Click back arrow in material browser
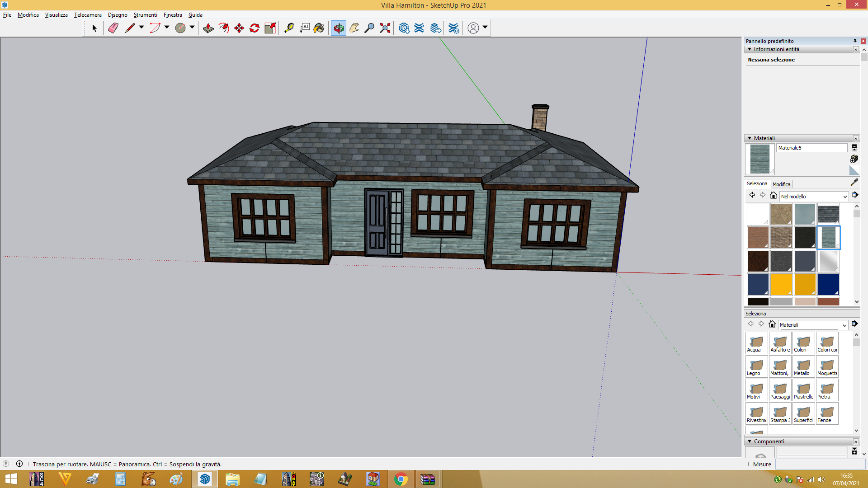The height and width of the screenshot is (488, 868). click(752, 195)
